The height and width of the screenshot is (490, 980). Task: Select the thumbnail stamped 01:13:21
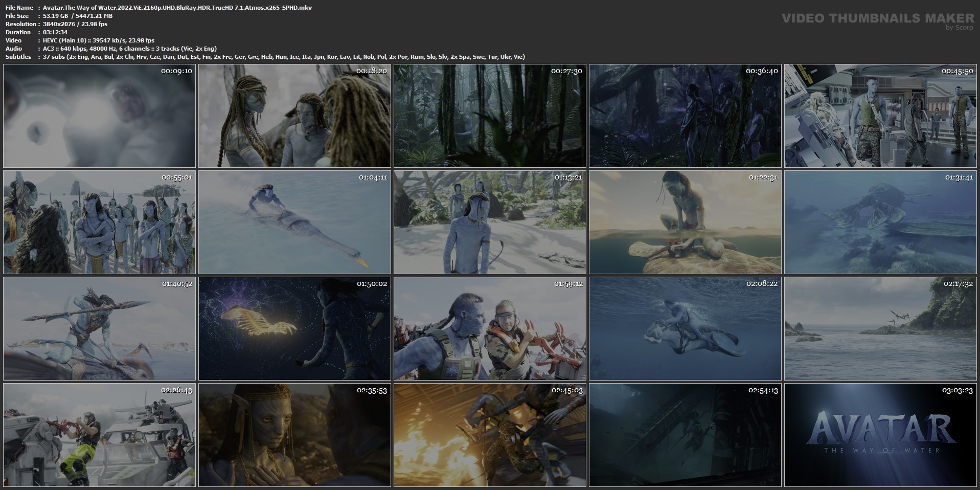(490, 222)
